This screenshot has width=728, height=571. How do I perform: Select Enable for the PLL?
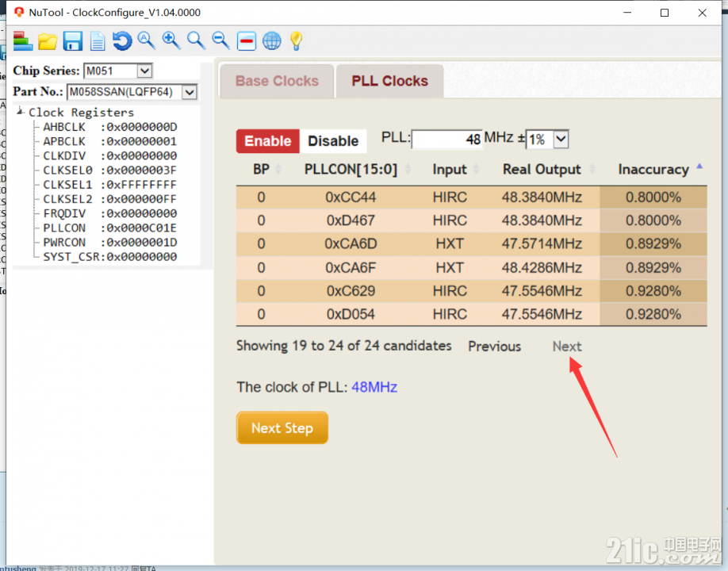point(268,140)
